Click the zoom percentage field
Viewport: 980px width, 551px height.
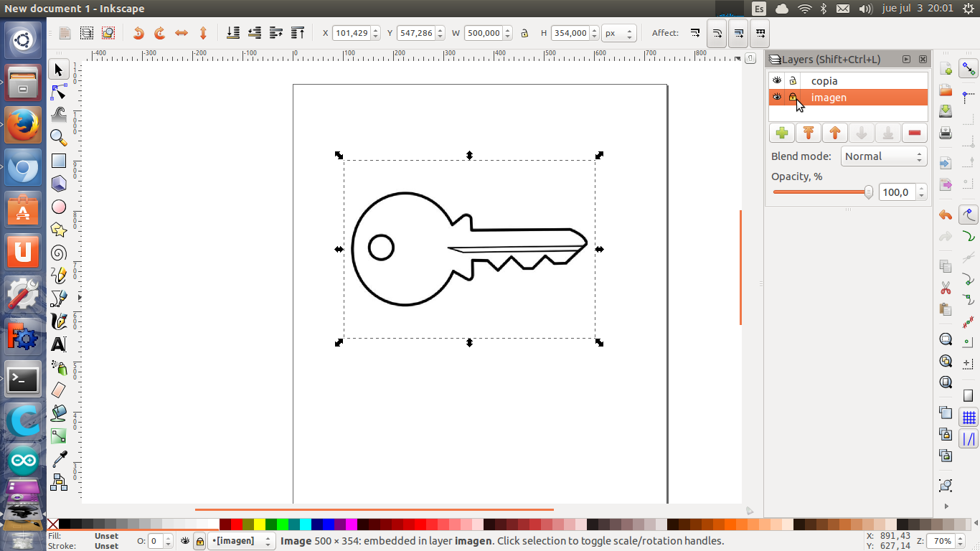[x=942, y=541]
